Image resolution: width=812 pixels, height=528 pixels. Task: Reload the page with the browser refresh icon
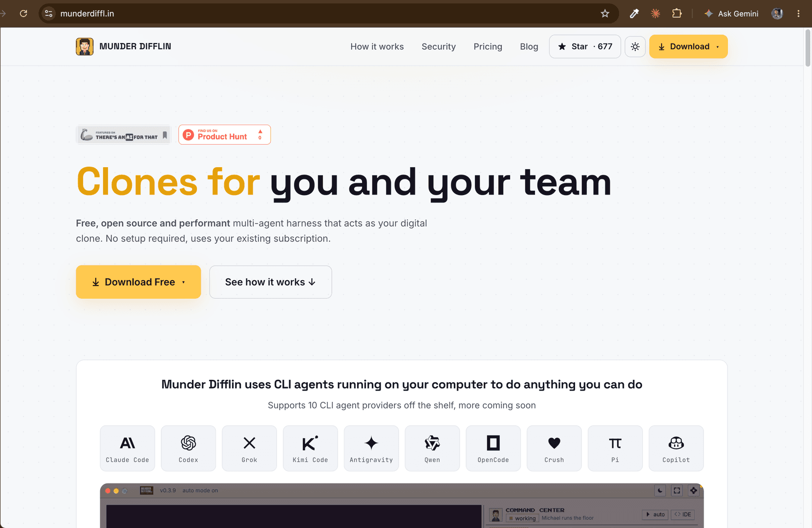coord(23,14)
